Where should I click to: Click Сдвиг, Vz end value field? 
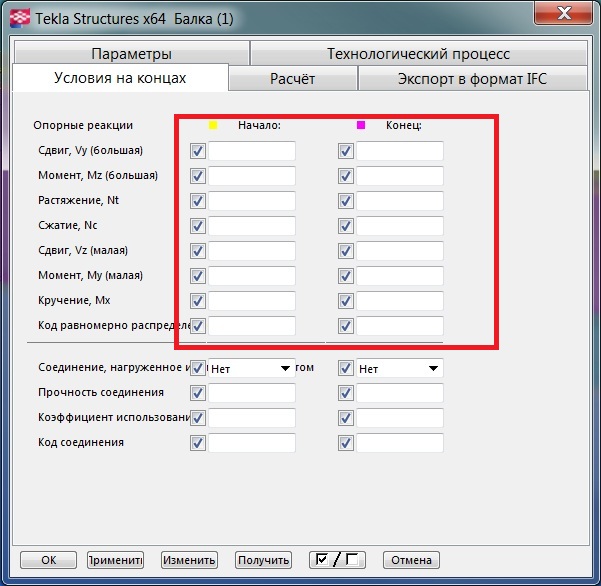tap(400, 251)
